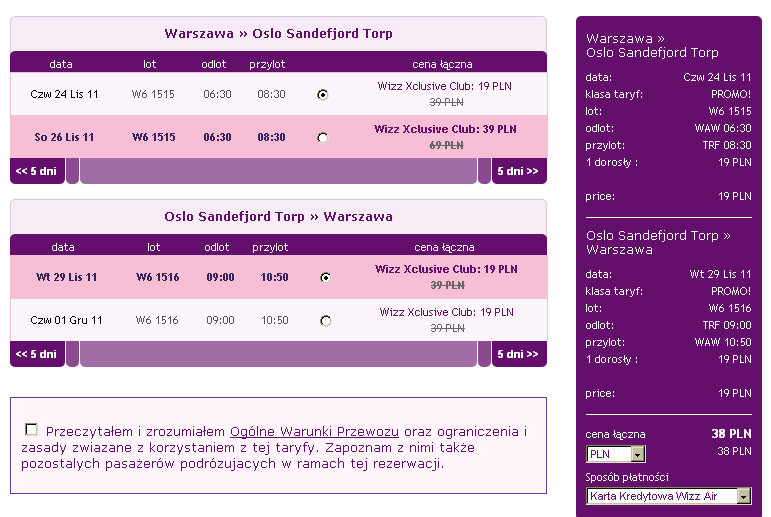Click WAW 06:30 departure in summary panel

tap(723, 128)
